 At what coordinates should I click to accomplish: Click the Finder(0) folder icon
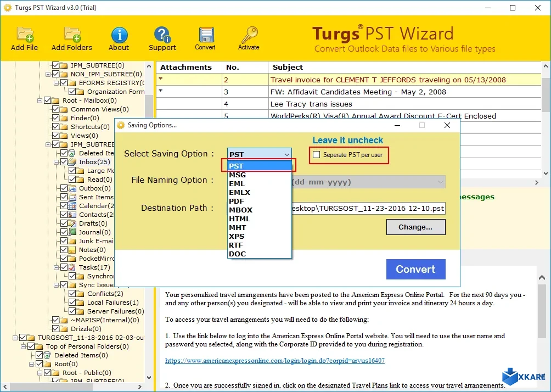tap(64, 118)
